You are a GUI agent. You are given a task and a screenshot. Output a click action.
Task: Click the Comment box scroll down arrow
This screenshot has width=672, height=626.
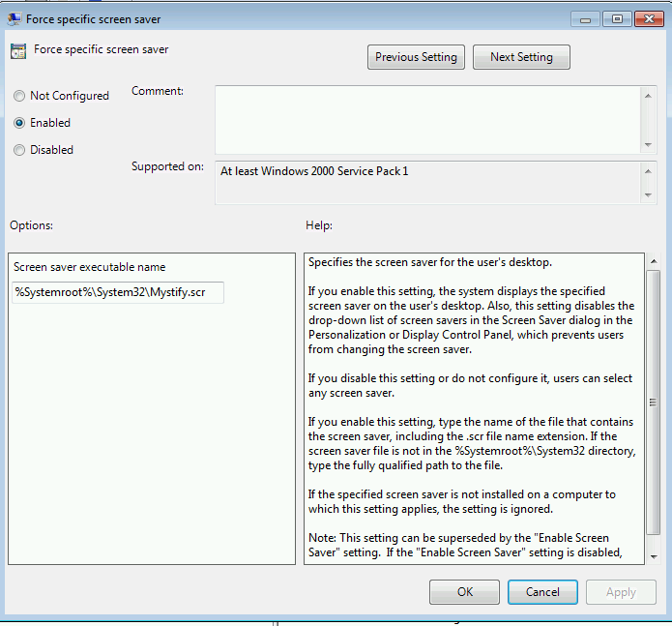click(x=648, y=145)
